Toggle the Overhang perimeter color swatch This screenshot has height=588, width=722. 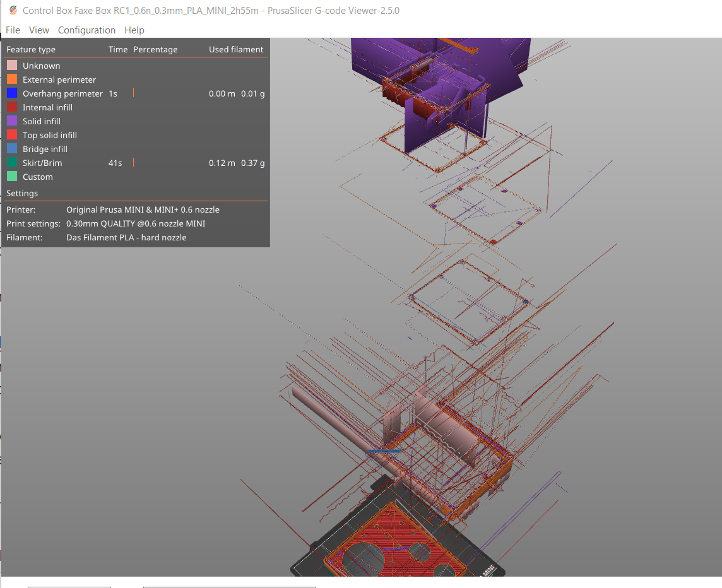(12, 93)
